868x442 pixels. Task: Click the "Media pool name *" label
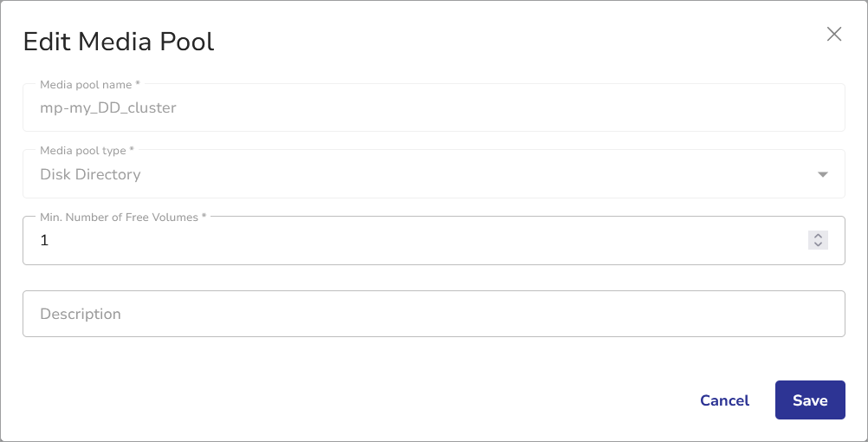pos(90,85)
